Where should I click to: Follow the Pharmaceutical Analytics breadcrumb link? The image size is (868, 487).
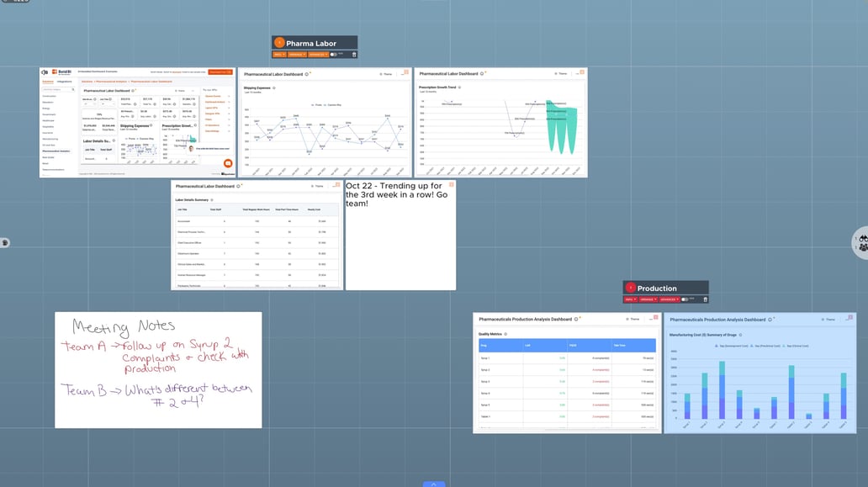pyautogui.click(x=110, y=82)
